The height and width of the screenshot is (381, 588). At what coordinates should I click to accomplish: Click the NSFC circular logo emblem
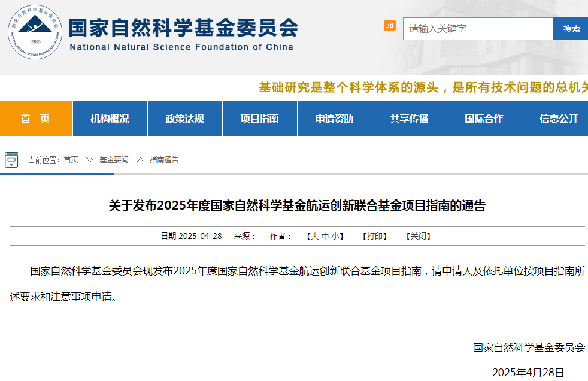35,32
